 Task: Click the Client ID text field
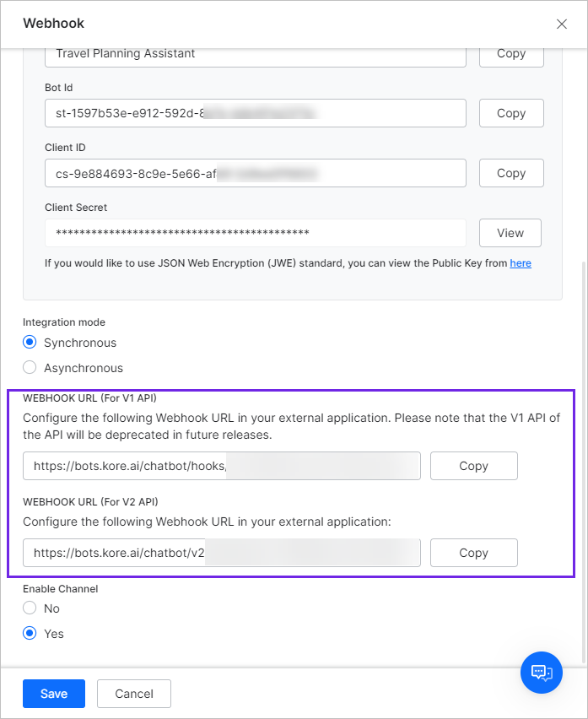click(255, 173)
